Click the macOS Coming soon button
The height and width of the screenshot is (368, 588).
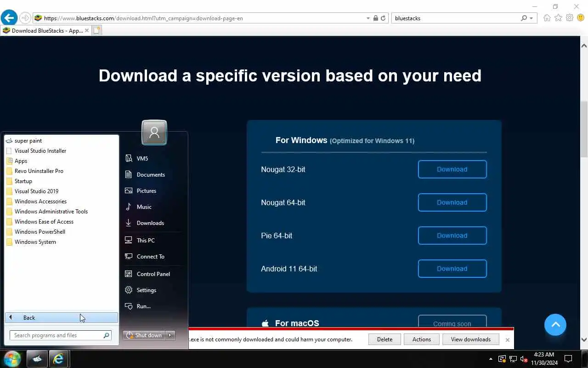pos(452,322)
